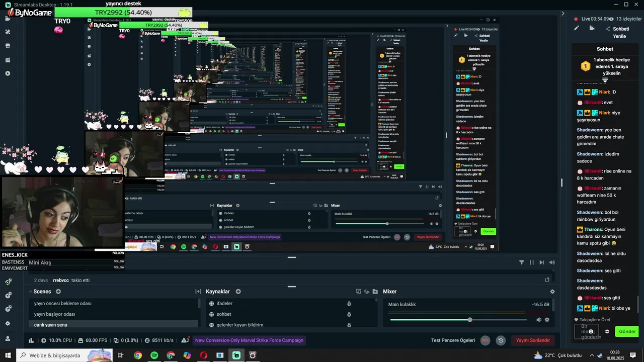Mute event alerts volume icon
The image size is (644, 362).
click(x=552, y=262)
